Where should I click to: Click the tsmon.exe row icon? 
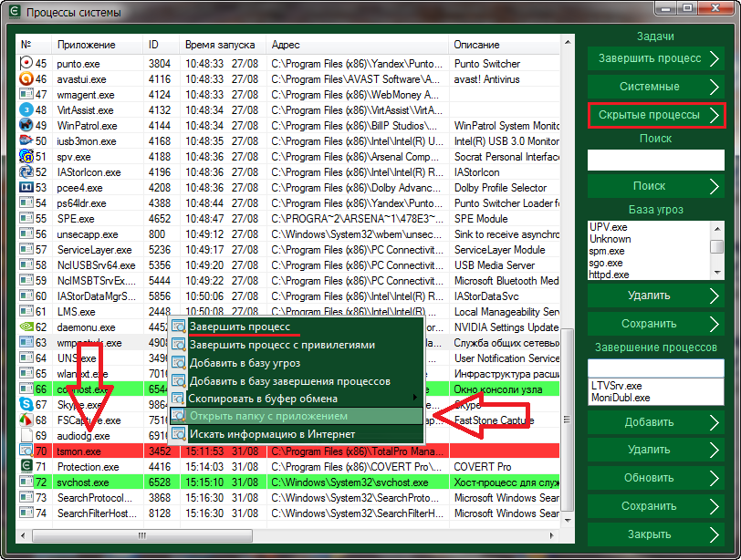pos(26,451)
